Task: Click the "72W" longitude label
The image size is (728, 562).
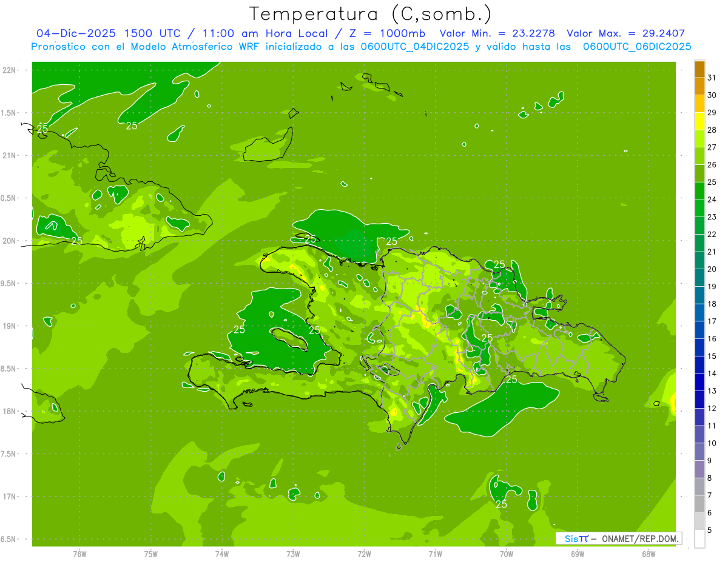Action: 365,554
